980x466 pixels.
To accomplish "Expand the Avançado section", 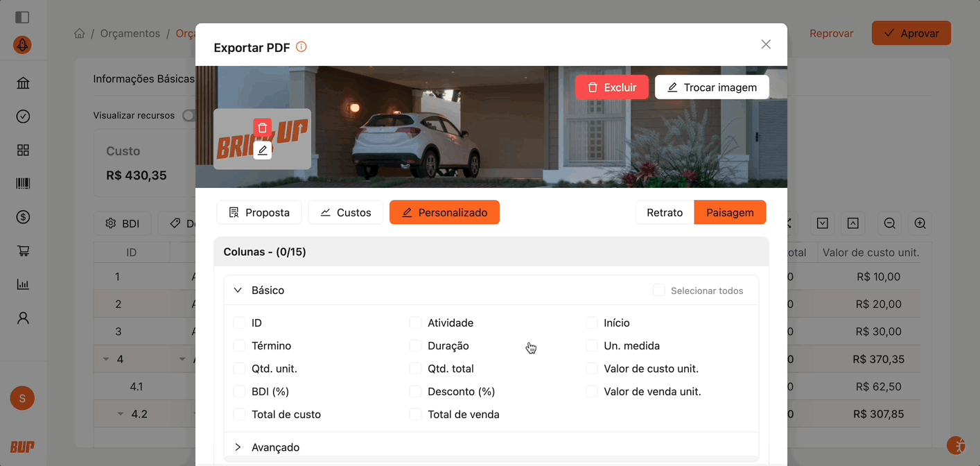I will (238, 447).
